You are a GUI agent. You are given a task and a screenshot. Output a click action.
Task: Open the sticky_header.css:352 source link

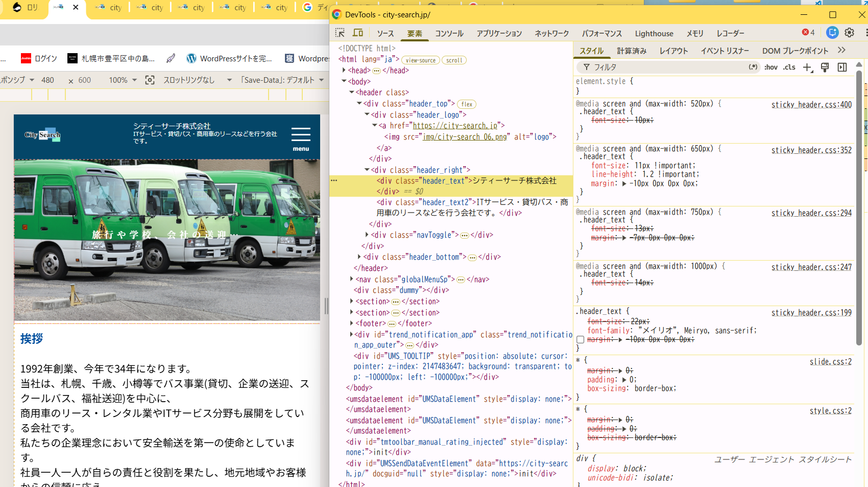point(811,150)
